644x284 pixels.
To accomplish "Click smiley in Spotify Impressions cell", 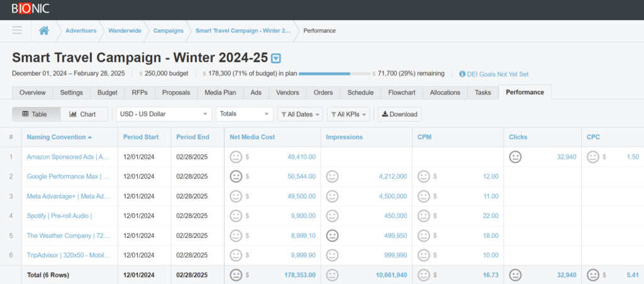I will 332,216.
